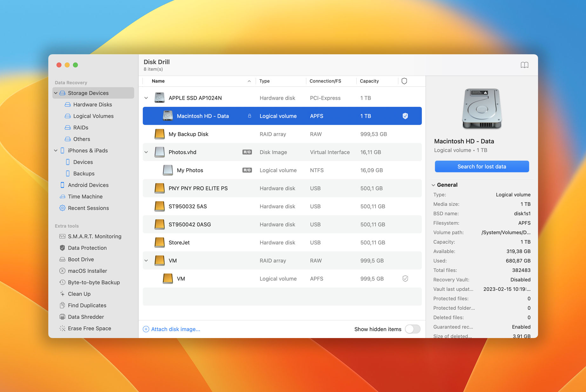Screen dimensions: 586x392
Task: Select Logical Volumes in sidebar
Action: pyautogui.click(x=93, y=116)
